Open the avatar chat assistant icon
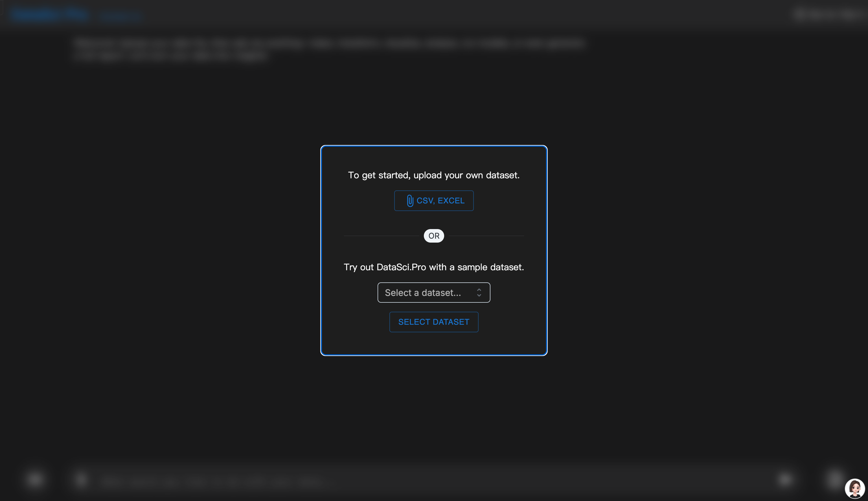 tap(854, 488)
